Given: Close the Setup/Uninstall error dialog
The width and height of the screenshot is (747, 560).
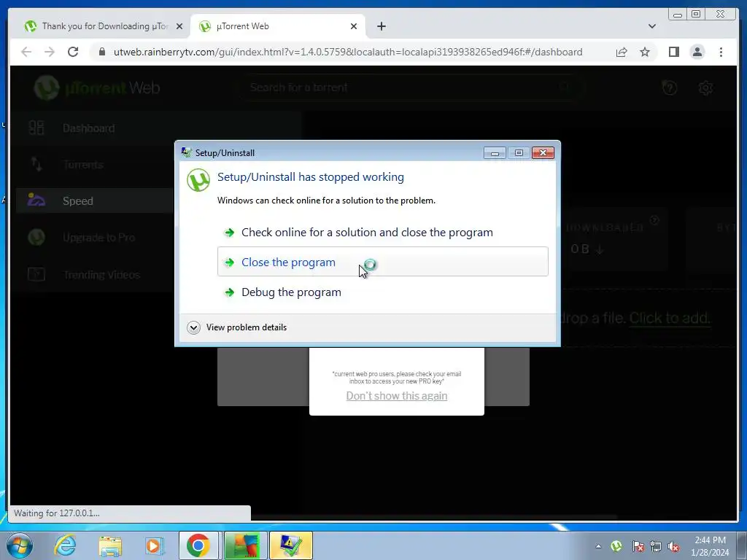Looking at the screenshot, I should (x=543, y=153).
